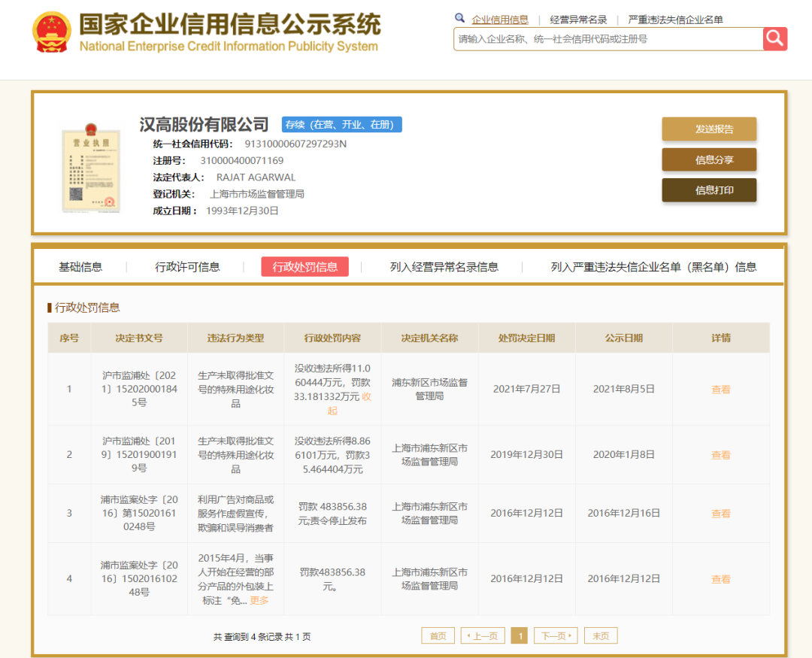Click document number 浦市监案处字〔2016〕第150201610248号

tap(139, 514)
